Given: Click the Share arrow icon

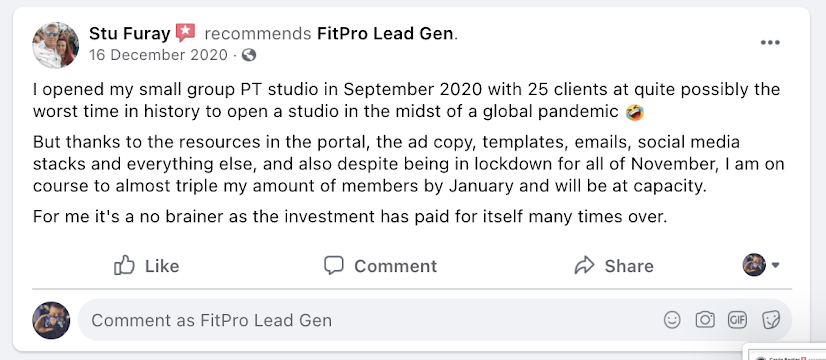Looking at the screenshot, I should click(584, 265).
